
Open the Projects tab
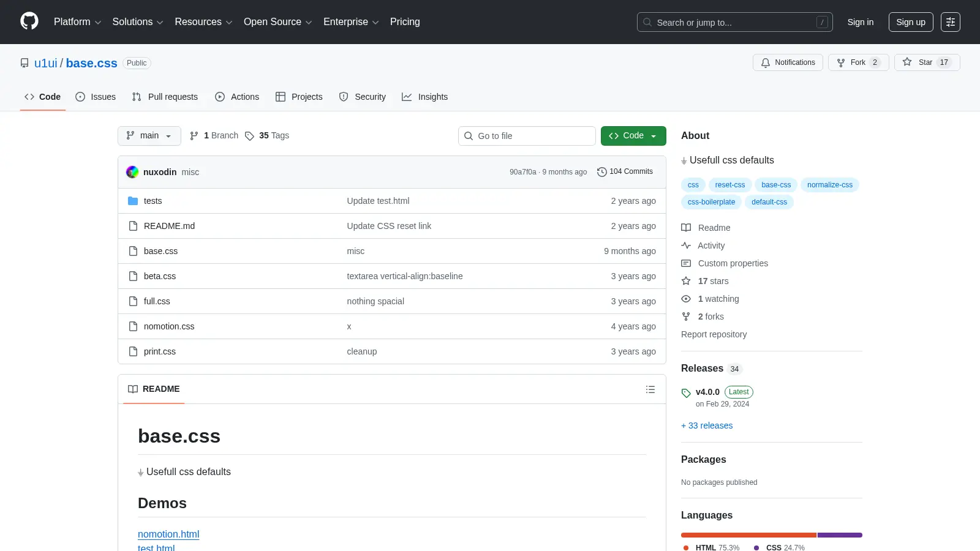coord(299,97)
